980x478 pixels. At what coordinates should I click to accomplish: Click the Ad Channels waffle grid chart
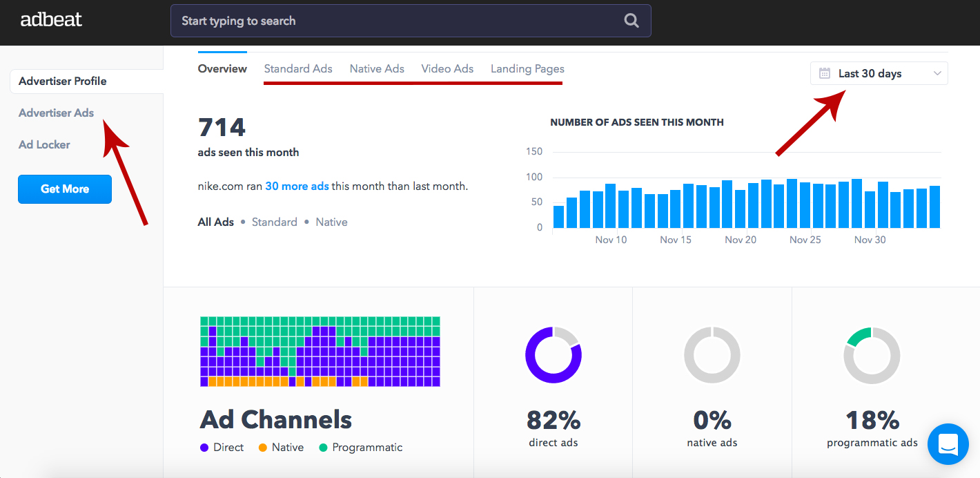(320, 352)
